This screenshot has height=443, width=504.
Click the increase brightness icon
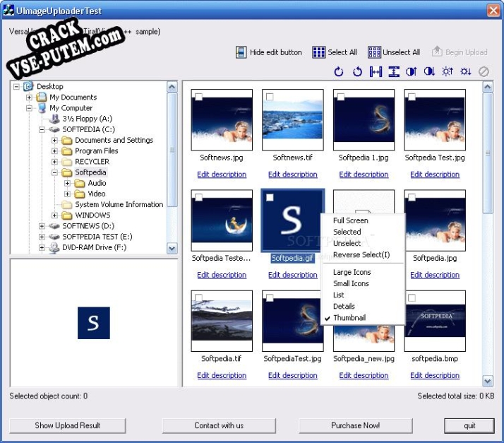coord(448,71)
